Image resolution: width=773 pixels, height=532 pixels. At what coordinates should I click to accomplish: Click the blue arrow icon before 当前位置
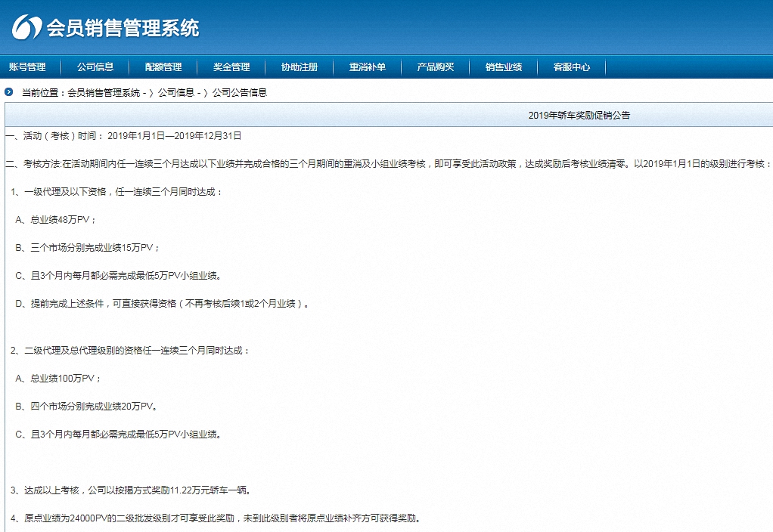[x=9, y=92]
